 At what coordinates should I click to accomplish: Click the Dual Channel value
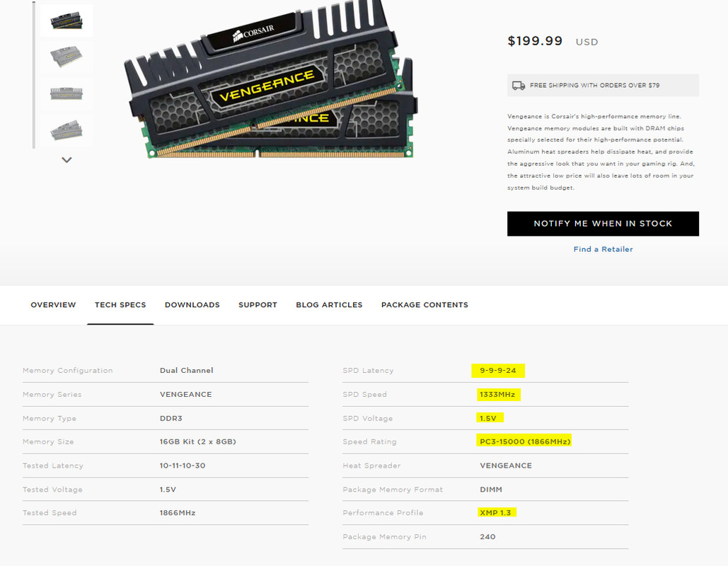[186, 371]
